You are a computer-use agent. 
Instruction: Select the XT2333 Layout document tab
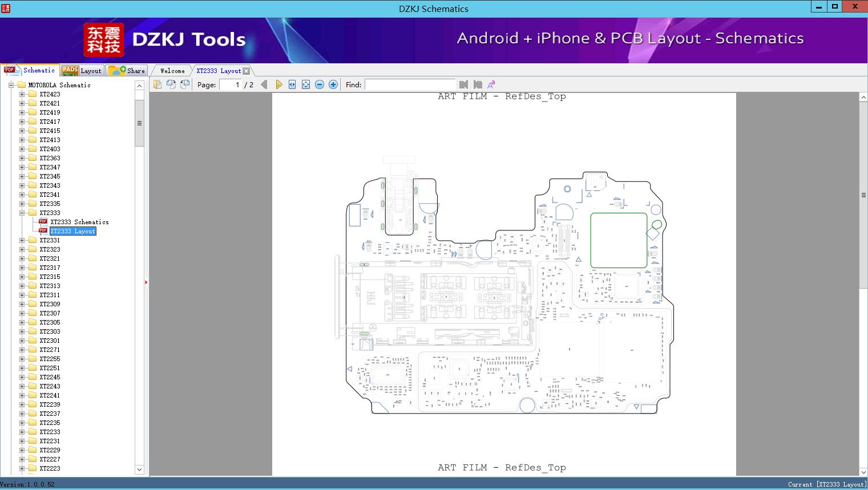coord(219,71)
